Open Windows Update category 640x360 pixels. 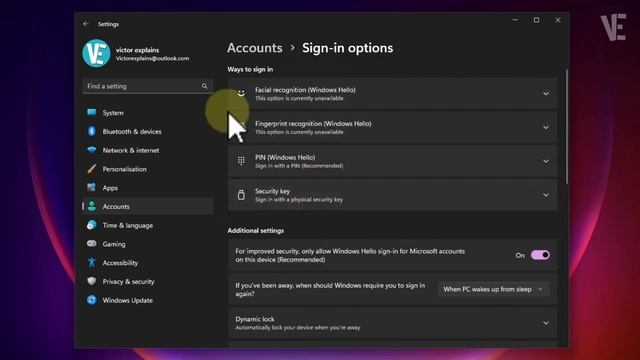(148, 300)
